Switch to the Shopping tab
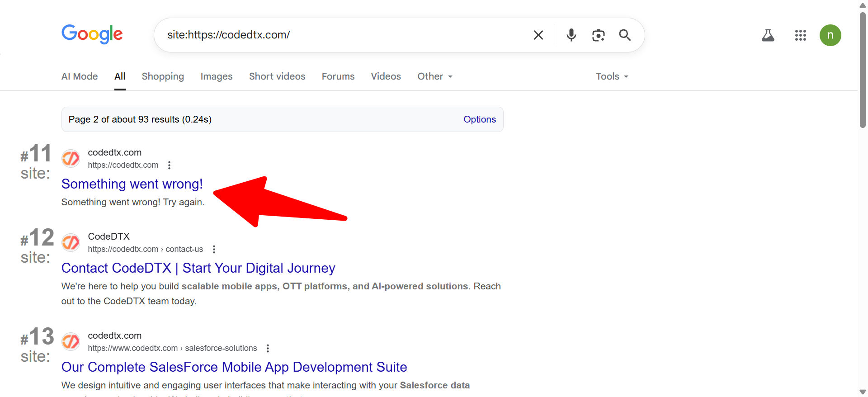The width and height of the screenshot is (868, 397). (x=163, y=76)
